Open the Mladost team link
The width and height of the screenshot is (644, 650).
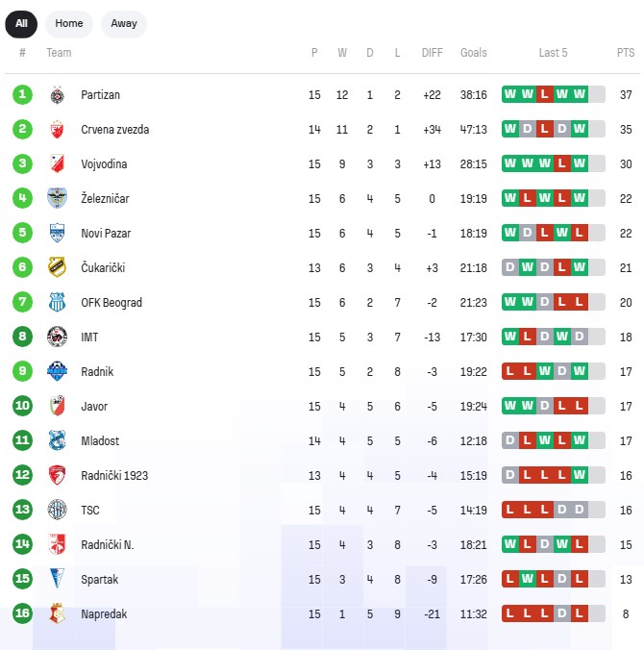(100, 441)
